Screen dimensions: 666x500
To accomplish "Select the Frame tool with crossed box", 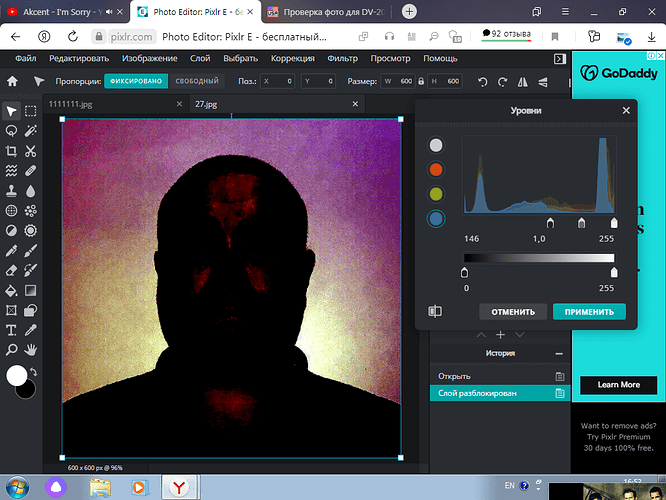I will click(x=11, y=310).
